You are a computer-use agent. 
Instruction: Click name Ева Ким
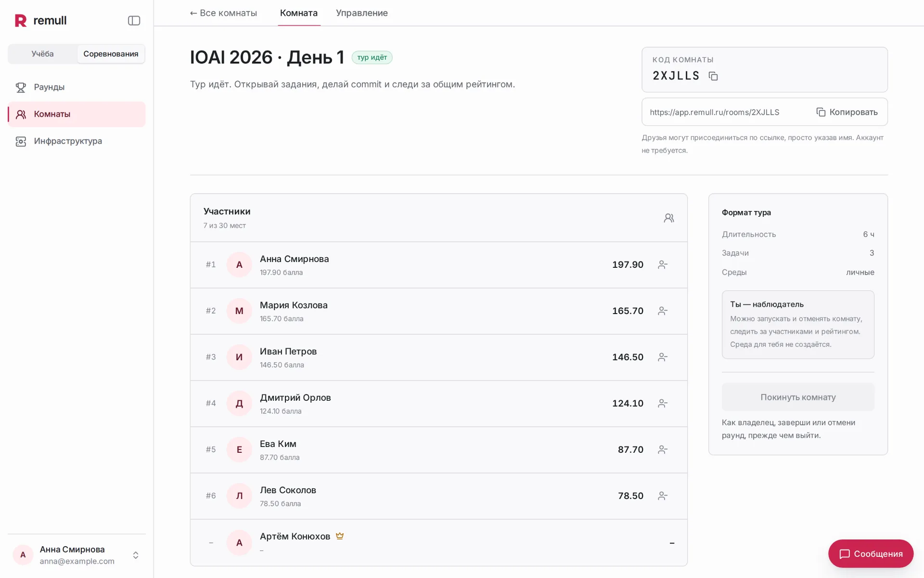point(278,444)
